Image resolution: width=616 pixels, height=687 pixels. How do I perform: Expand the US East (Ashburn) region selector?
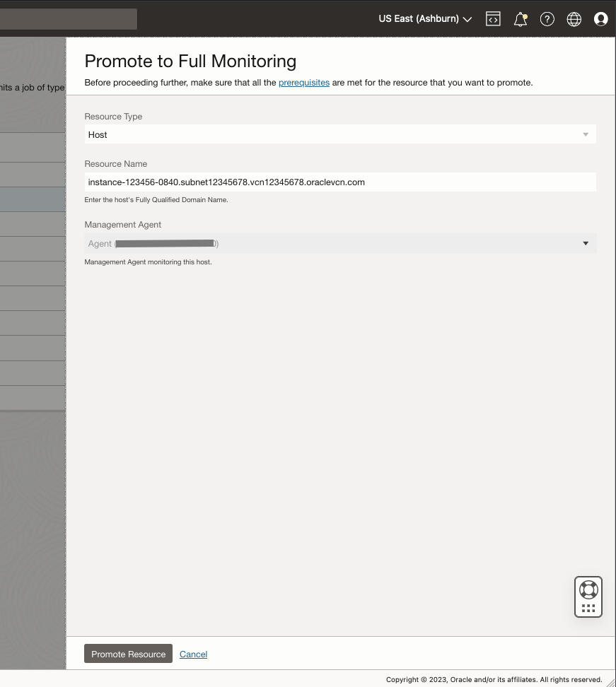click(425, 19)
